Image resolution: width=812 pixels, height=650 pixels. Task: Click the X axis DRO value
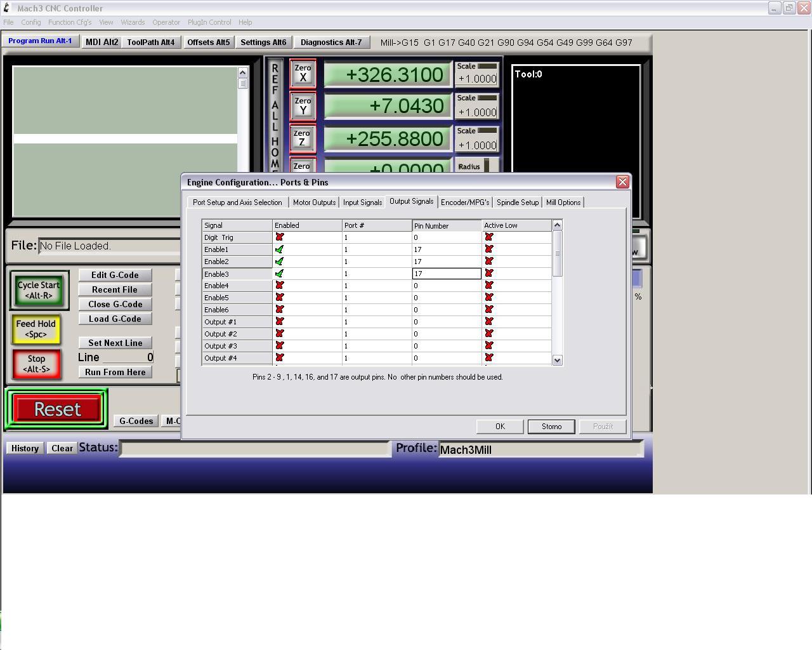tap(388, 75)
